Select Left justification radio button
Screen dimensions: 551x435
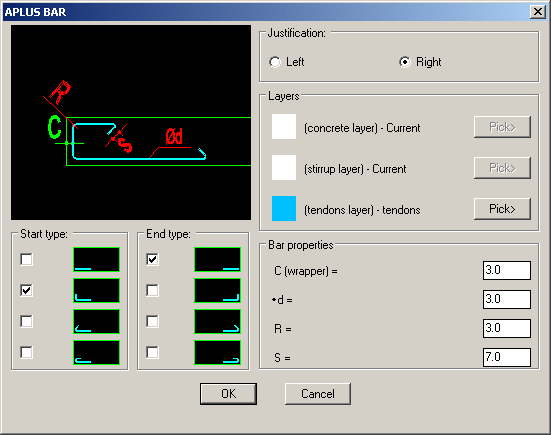pyautogui.click(x=275, y=62)
